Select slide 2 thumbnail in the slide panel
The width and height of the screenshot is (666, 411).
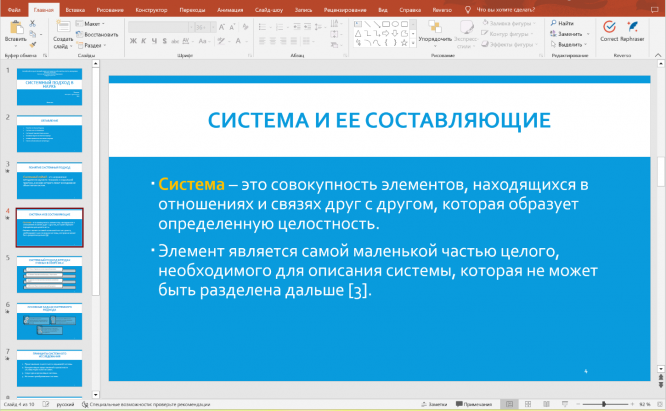tap(50, 131)
